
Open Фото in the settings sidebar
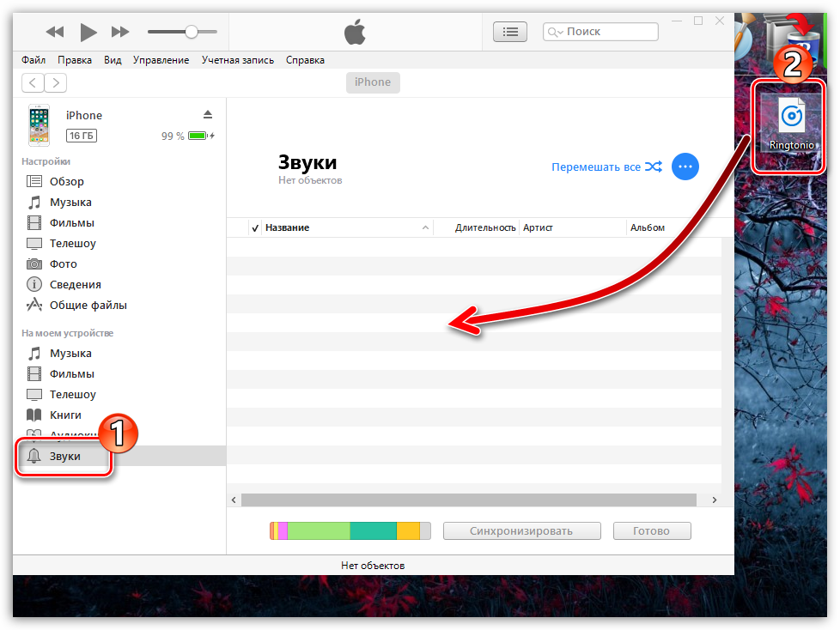pos(63,264)
